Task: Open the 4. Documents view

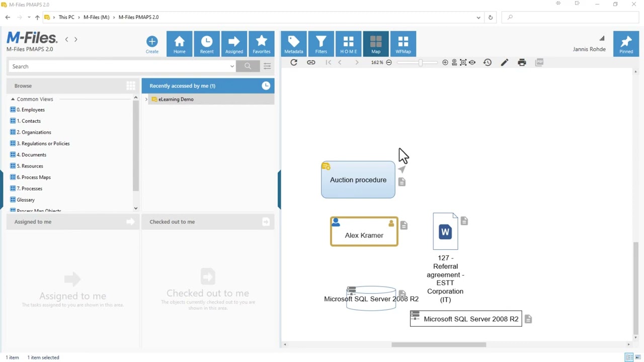Action: click(31, 155)
